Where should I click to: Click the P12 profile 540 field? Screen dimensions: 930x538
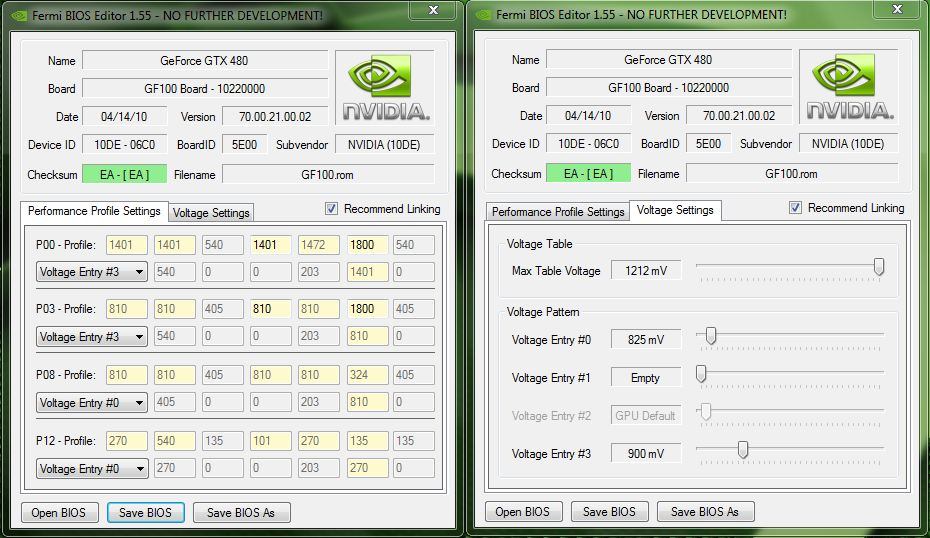174,441
